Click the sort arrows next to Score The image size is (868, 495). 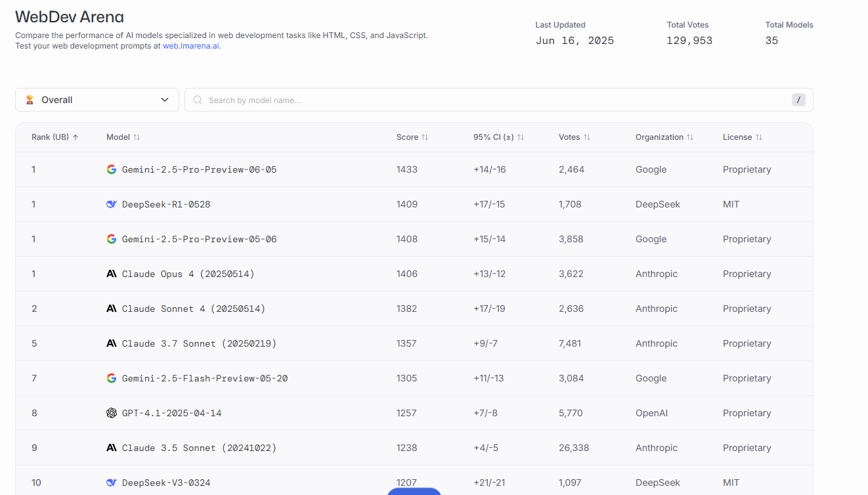(425, 137)
